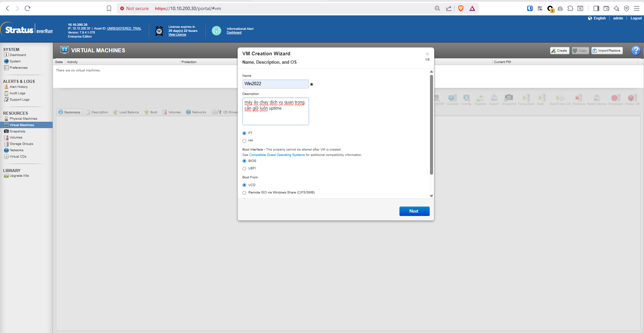
Task: Click into the VM Name text field
Action: (275, 84)
